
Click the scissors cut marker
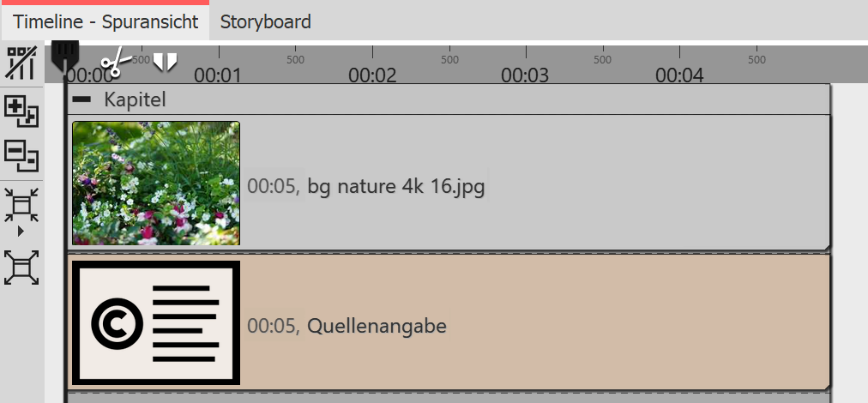114,63
